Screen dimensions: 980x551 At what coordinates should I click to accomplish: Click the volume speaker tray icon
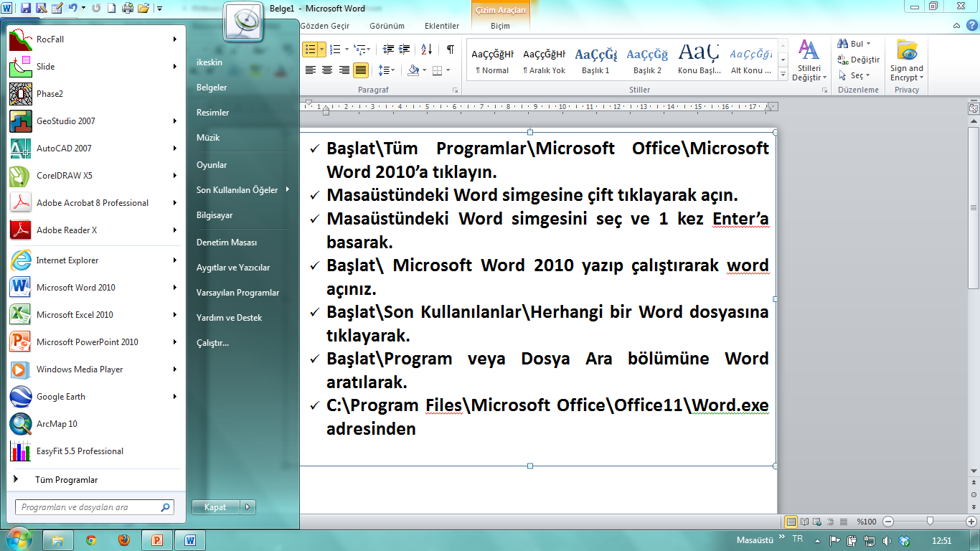click(887, 540)
